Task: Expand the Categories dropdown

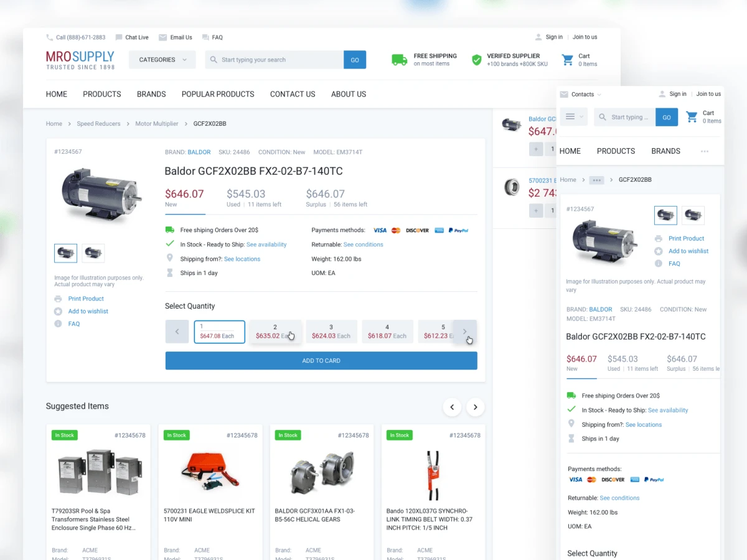Action: (x=162, y=60)
